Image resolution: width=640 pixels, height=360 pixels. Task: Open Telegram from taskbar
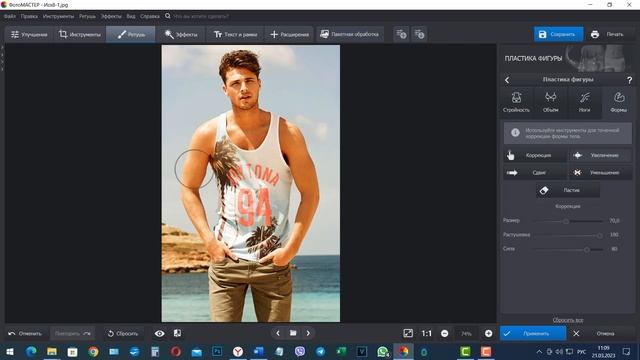320,352
